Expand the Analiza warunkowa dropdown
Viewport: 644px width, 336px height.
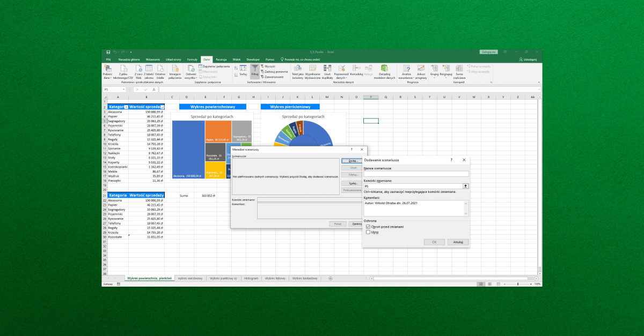pos(406,72)
